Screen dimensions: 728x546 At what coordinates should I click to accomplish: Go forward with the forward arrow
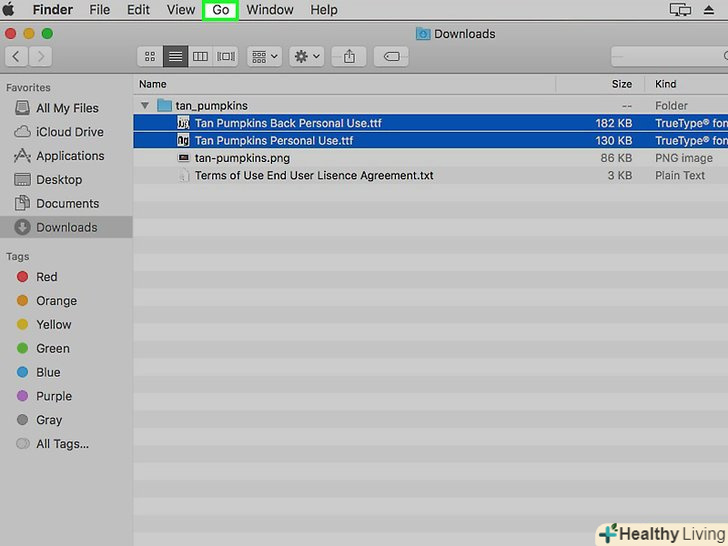coord(40,57)
